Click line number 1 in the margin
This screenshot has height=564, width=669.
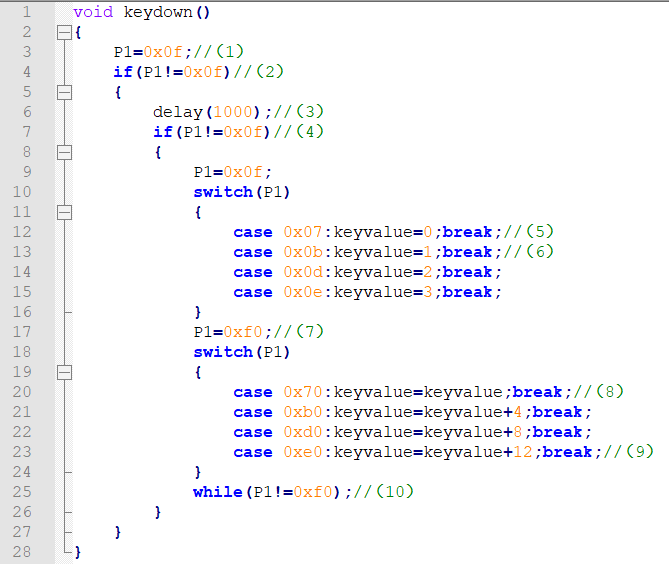pyautogui.click(x=27, y=12)
